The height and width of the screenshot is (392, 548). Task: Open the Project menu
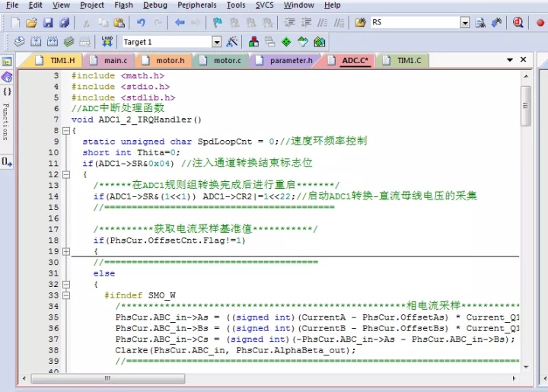coord(92,5)
